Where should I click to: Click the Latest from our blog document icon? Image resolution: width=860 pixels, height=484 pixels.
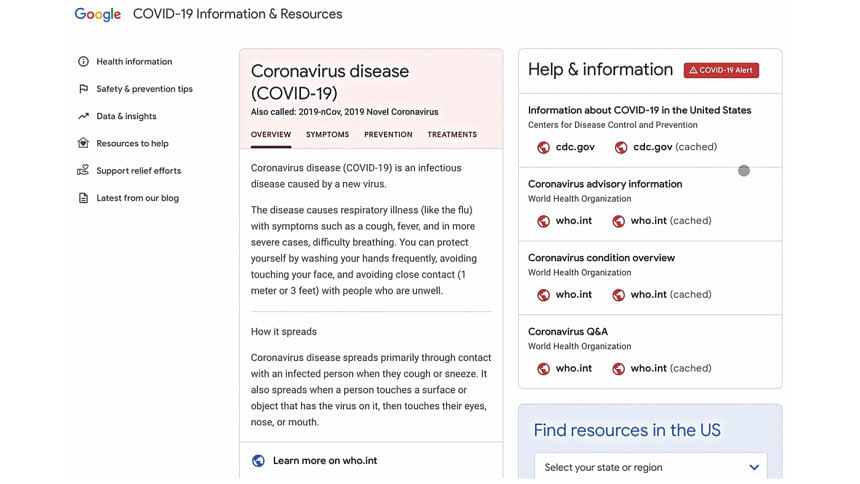[x=83, y=198]
